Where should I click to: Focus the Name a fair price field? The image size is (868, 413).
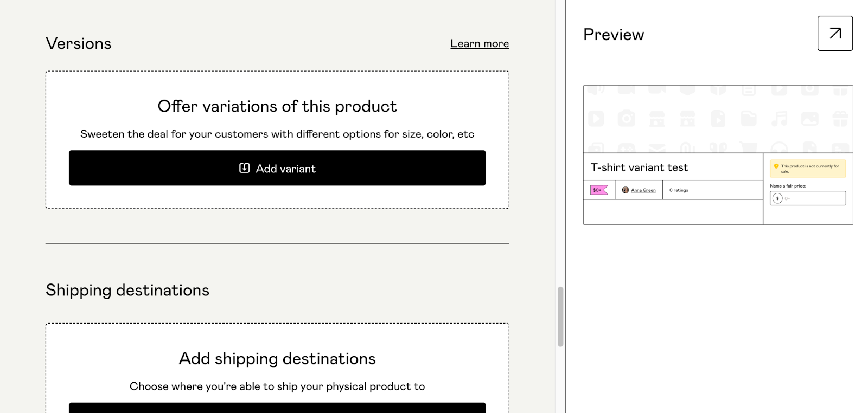click(814, 198)
